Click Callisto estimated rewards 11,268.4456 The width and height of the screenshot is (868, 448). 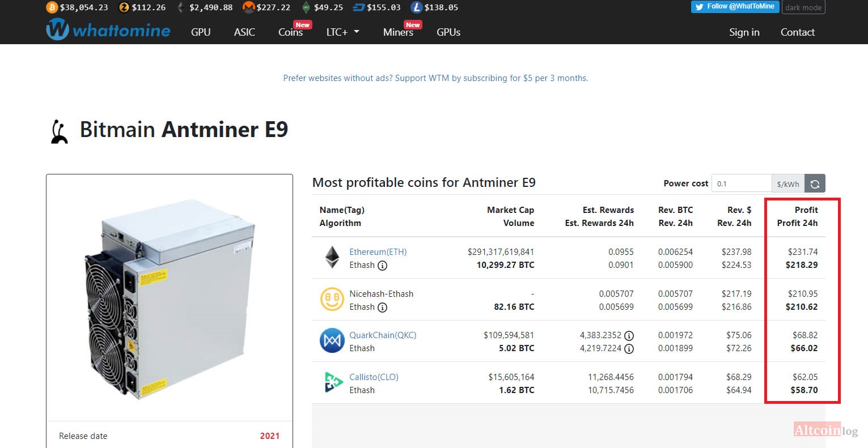[x=611, y=377]
